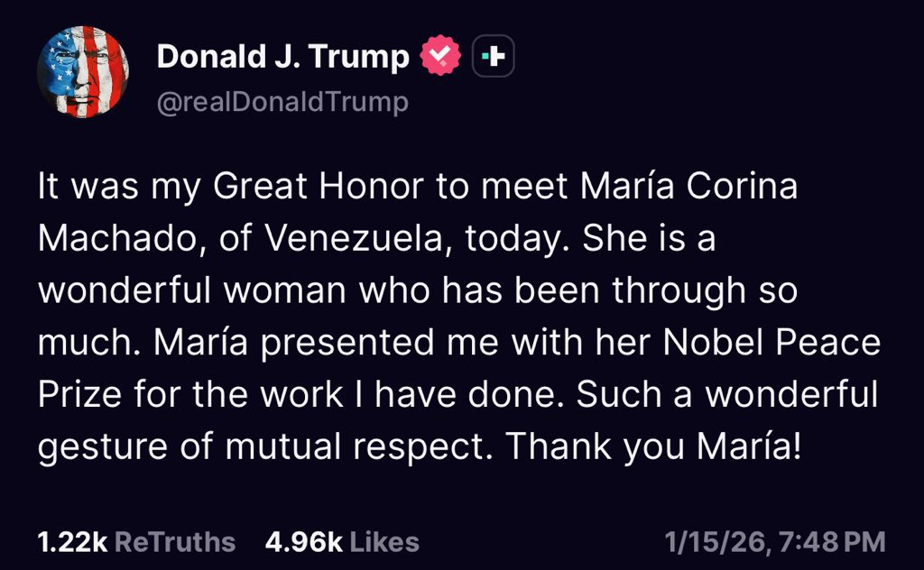Open the Donald J. Trump display name
924x570 pixels.
(x=282, y=58)
